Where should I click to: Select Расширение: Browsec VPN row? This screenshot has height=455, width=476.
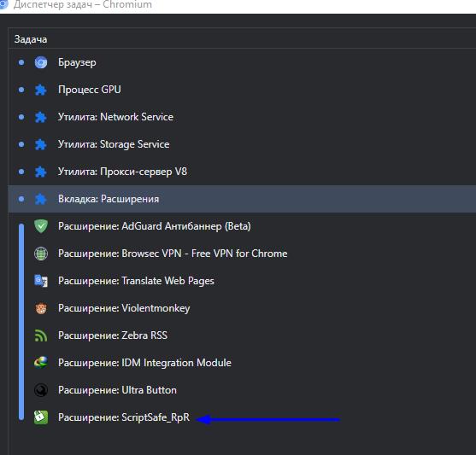pyautogui.click(x=242, y=254)
